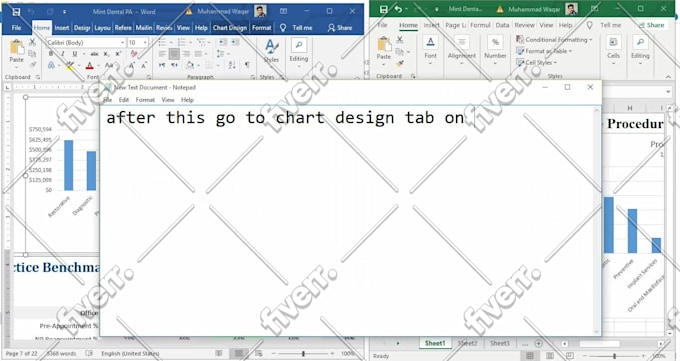Apply bold formatting in Word
Viewport: 680px width, 361px height.
pos(51,54)
